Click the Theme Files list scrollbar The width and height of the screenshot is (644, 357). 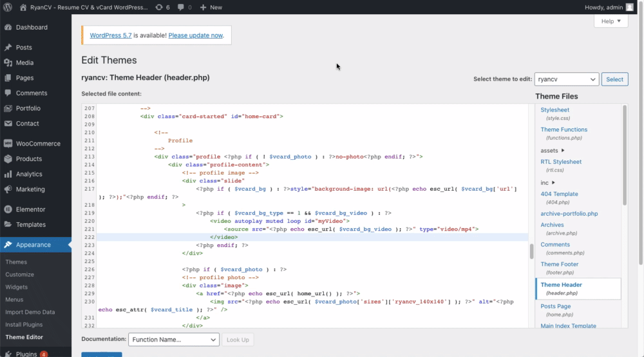[x=625, y=155]
